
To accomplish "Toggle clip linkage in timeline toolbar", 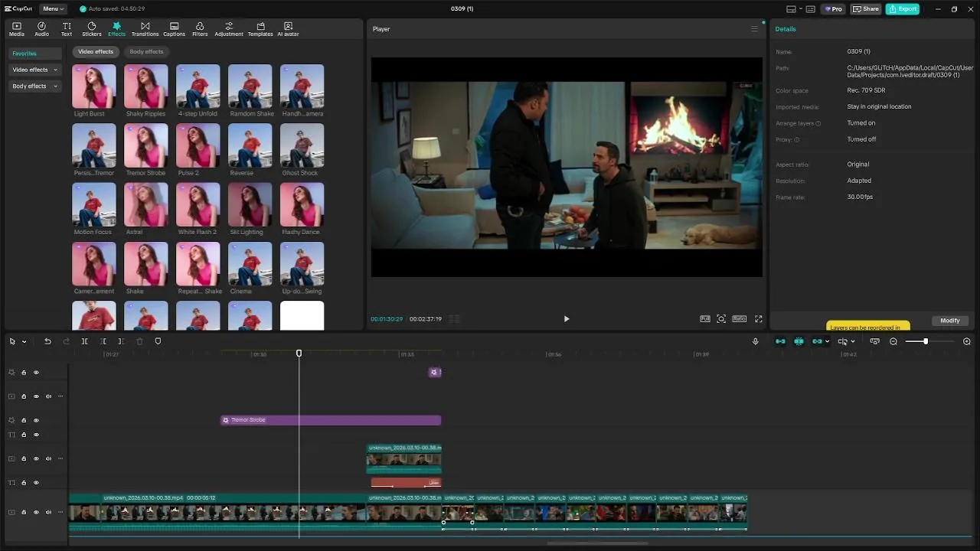I will point(817,341).
